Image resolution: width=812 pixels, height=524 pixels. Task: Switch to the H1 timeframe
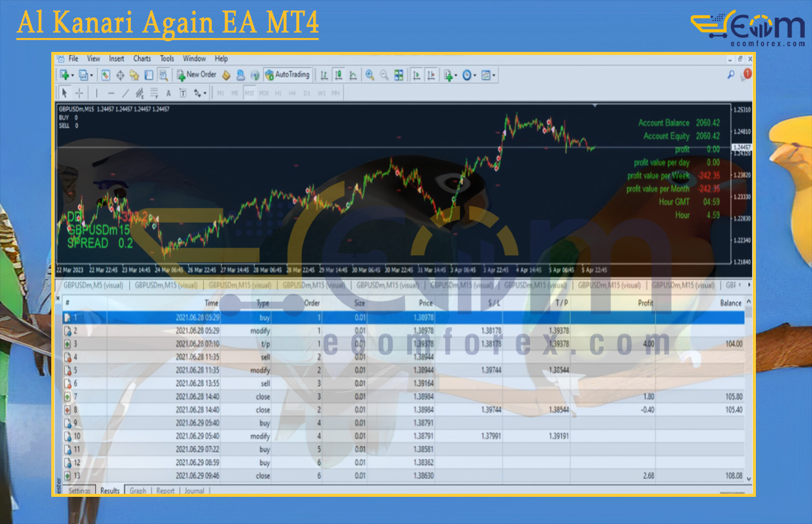click(278, 93)
